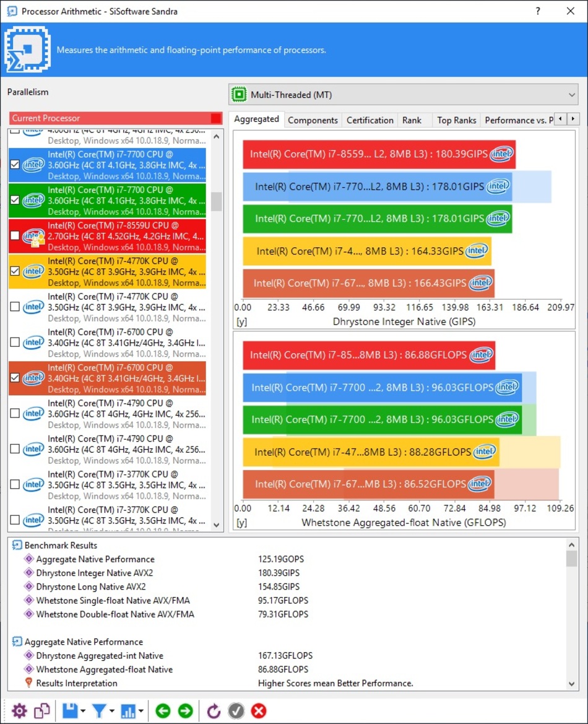Viewport: 588px width, 724px height.
Task: Click the Results Interpretation lightbulb icon
Action: click(x=28, y=683)
